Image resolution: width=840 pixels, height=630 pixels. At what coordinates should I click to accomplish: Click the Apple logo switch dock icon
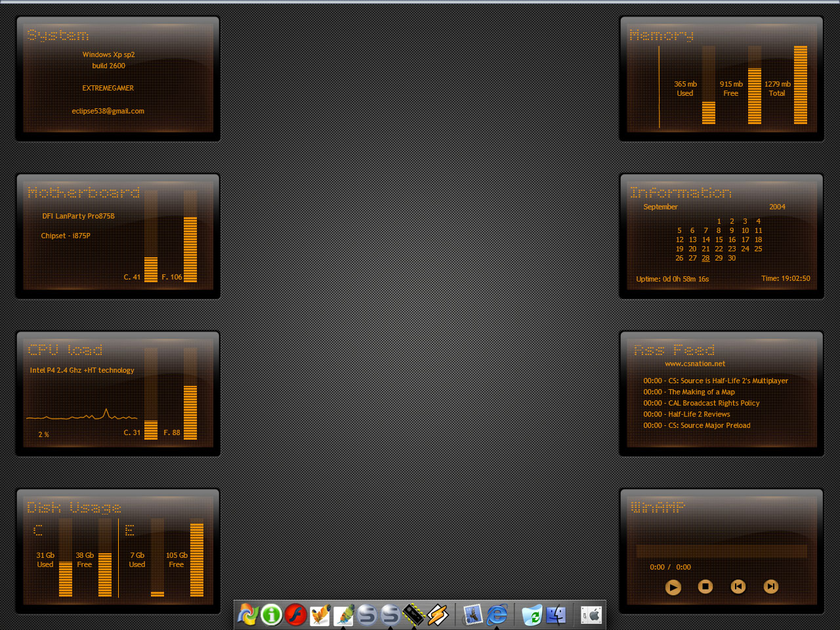[591, 615]
